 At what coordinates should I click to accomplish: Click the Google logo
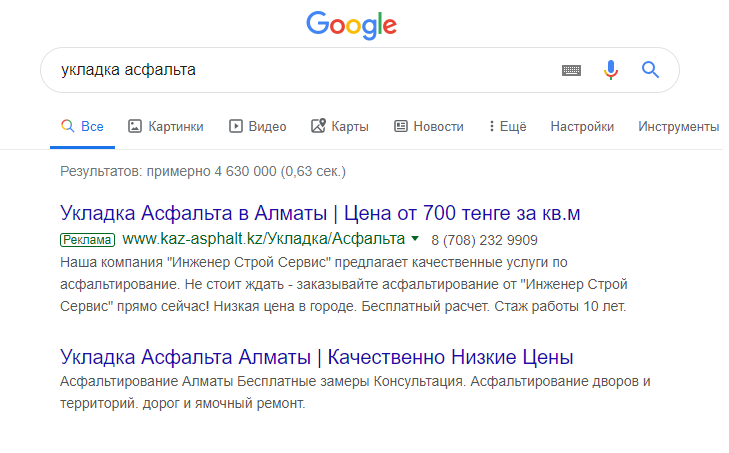(x=350, y=23)
